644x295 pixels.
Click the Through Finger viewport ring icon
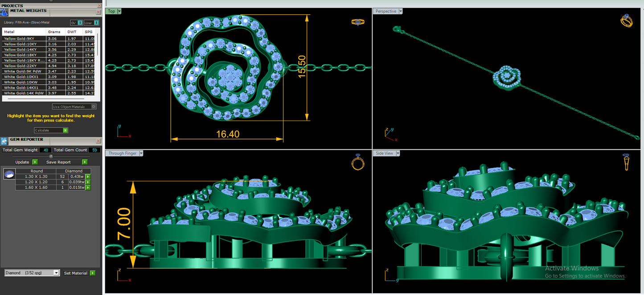tap(358, 162)
